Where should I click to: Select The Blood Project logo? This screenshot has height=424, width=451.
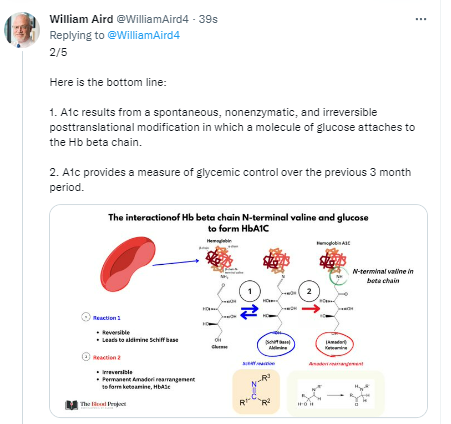[95, 404]
